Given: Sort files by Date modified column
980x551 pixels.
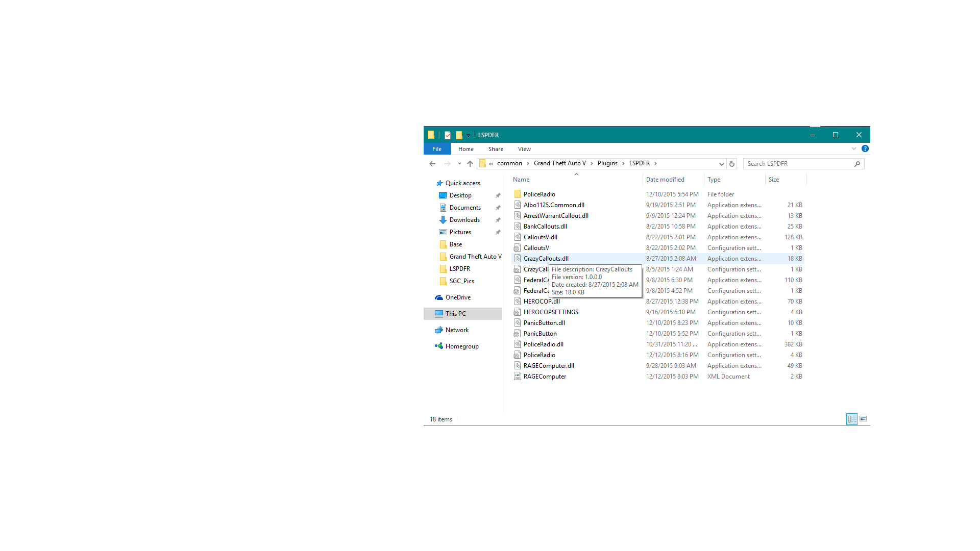Looking at the screenshot, I should point(665,180).
